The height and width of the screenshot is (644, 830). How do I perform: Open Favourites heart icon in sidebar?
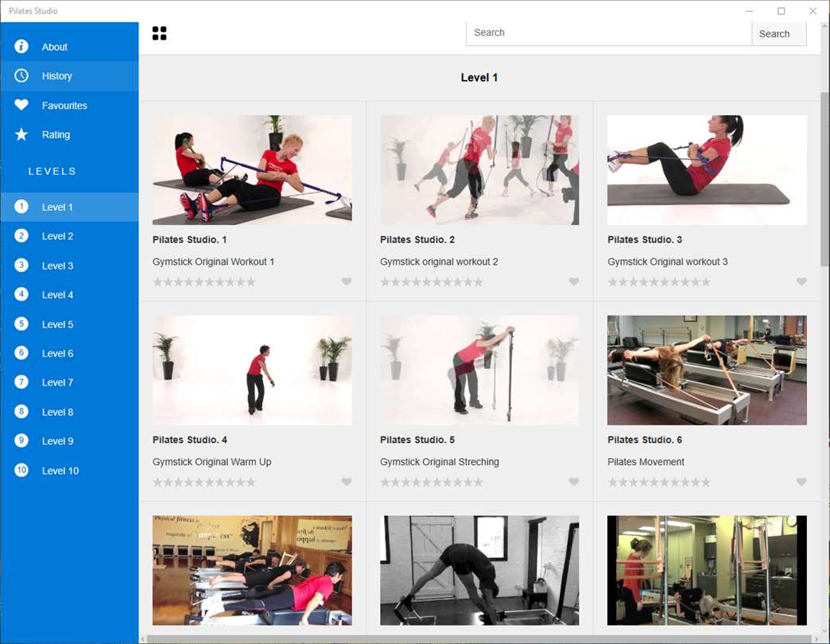[x=21, y=105]
